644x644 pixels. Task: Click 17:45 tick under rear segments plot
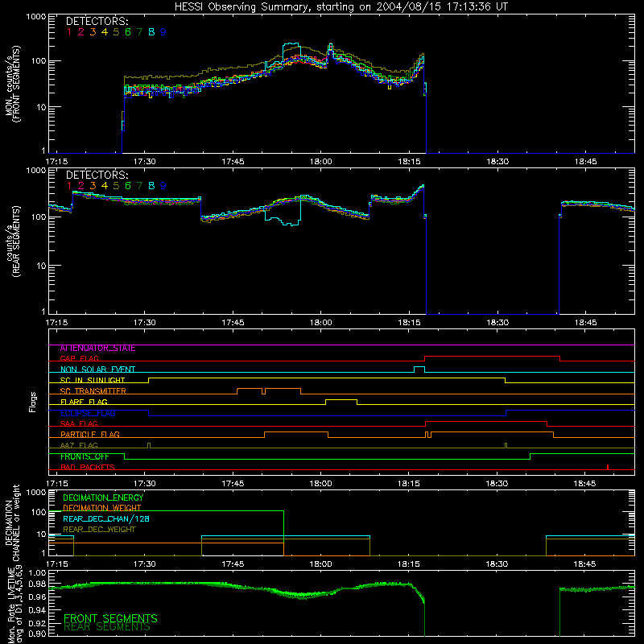pos(233,323)
